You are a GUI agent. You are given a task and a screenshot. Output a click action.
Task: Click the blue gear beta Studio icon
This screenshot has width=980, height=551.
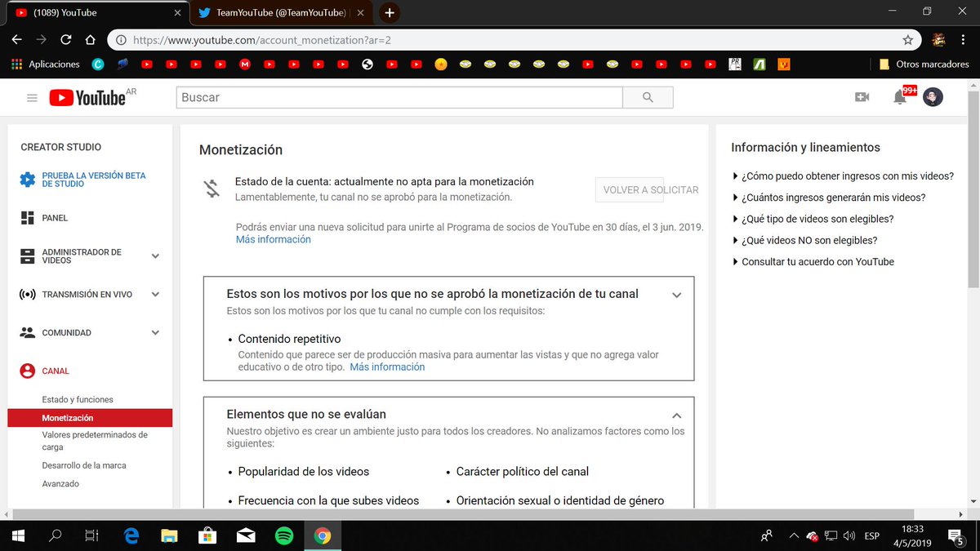pos(27,180)
